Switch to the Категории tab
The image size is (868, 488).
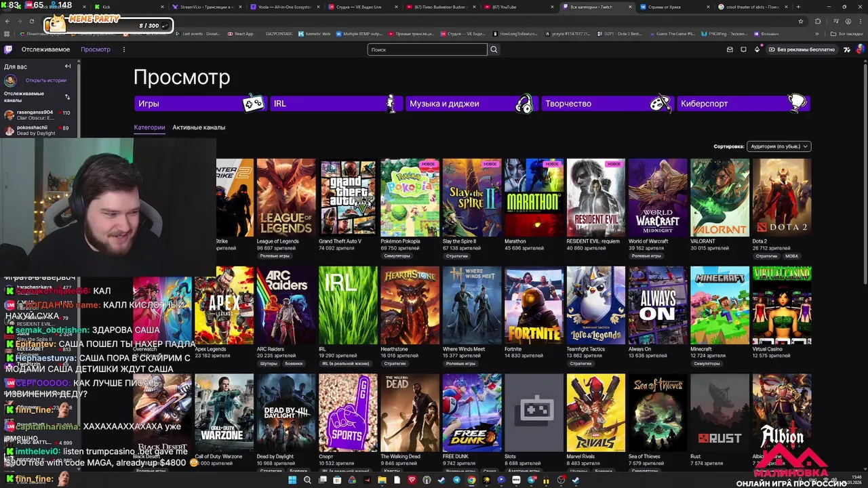[149, 127]
